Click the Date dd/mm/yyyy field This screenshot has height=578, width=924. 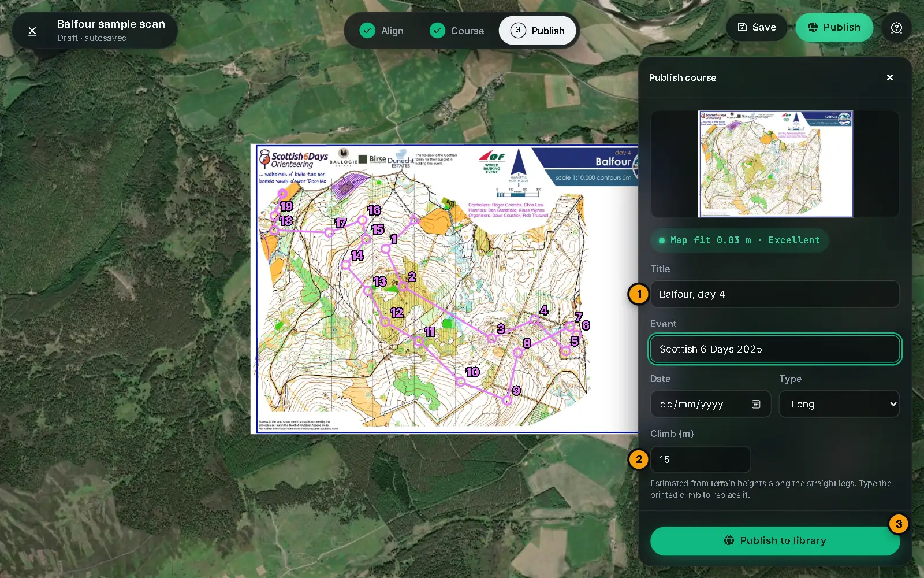coord(711,404)
